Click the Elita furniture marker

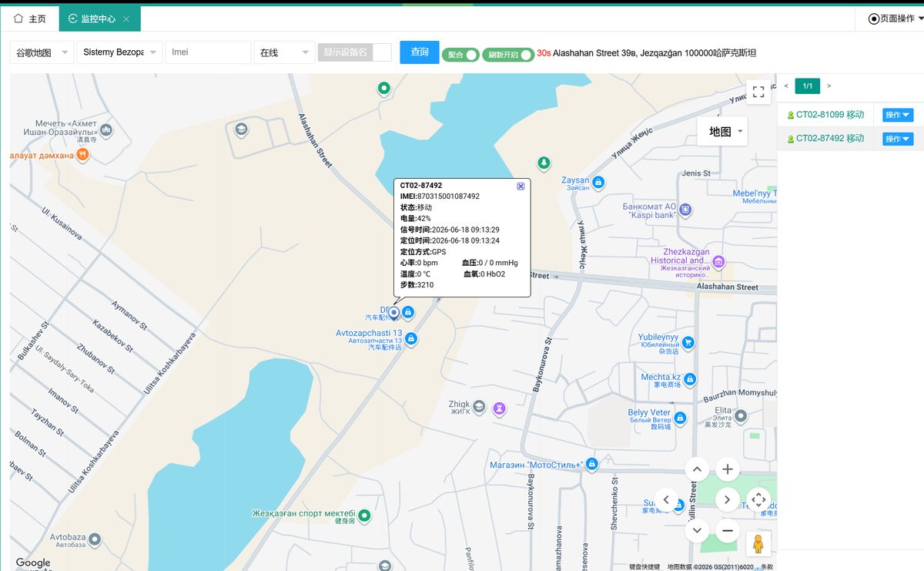(x=741, y=415)
